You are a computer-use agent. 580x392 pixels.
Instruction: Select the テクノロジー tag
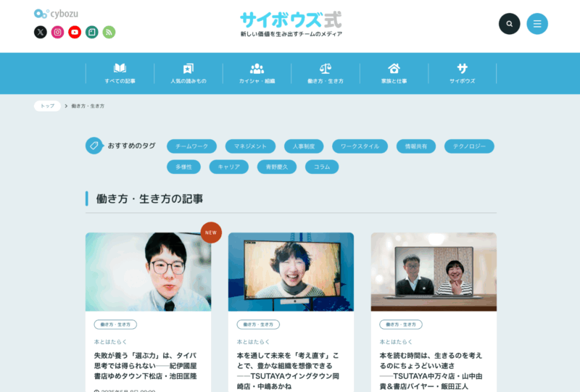point(469,146)
